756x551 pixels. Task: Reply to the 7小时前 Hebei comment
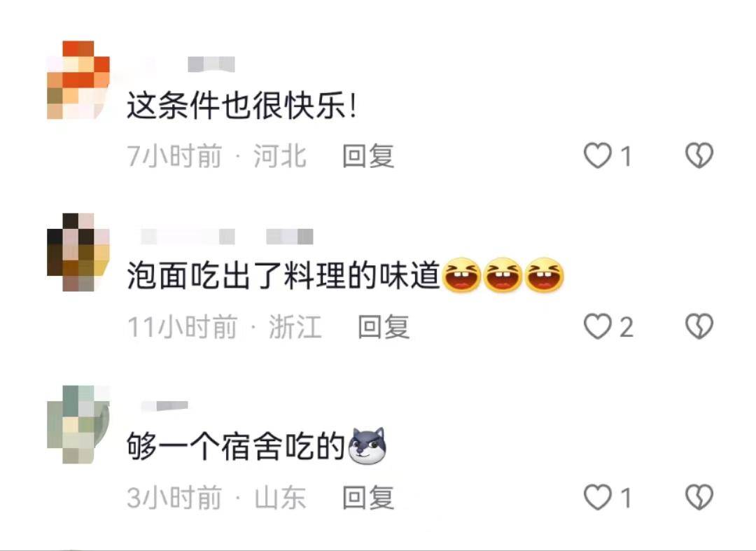[368, 156]
